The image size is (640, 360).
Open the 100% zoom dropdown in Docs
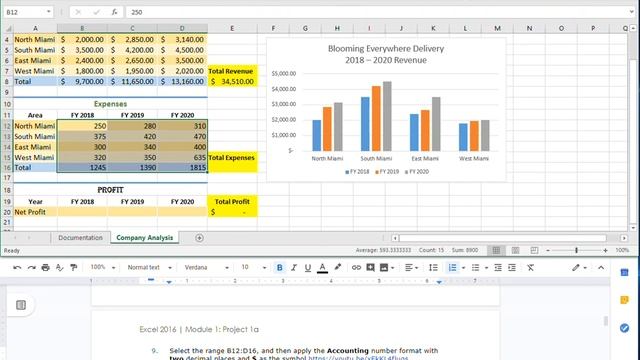tap(103, 267)
